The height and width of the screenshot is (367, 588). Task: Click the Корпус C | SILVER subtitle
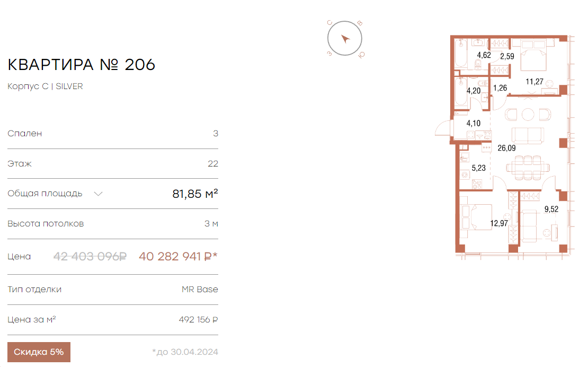click(x=46, y=86)
